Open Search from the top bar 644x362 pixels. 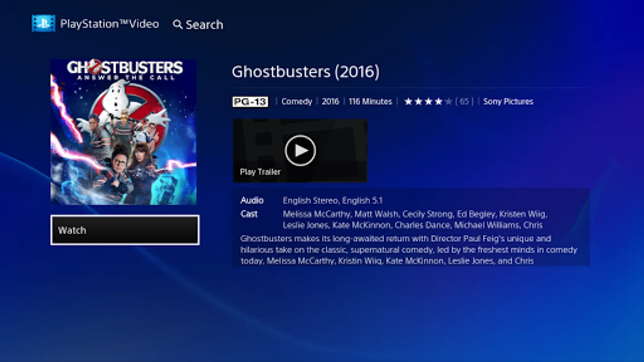point(198,25)
